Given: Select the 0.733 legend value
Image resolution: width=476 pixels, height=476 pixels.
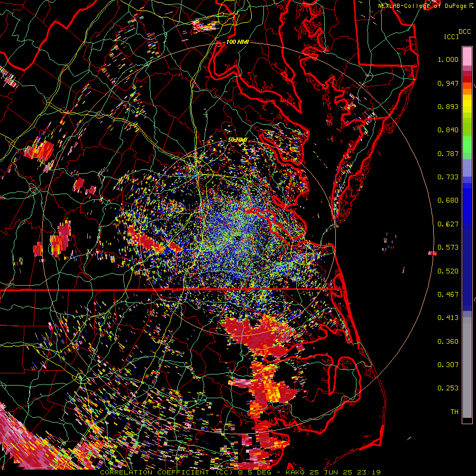Looking at the screenshot, I should click(x=448, y=177).
